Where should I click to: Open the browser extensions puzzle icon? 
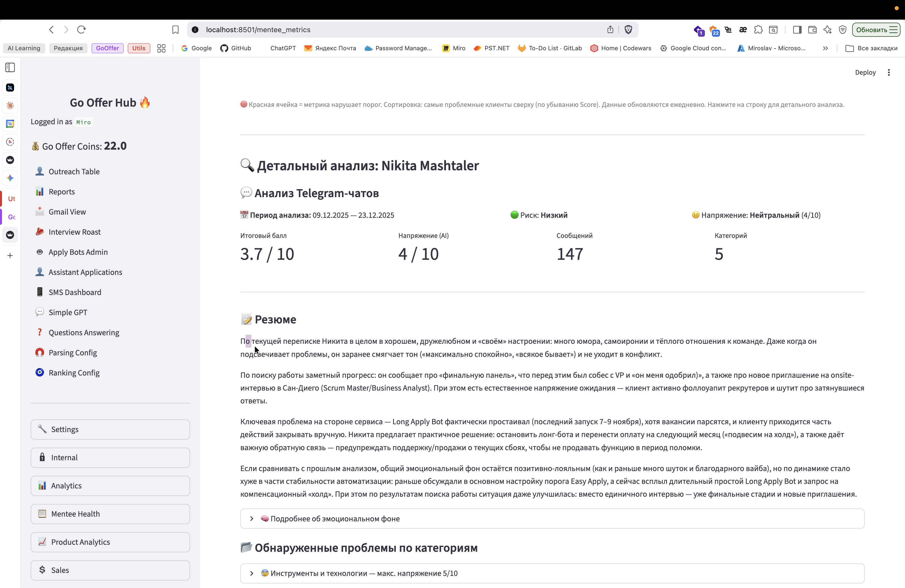[758, 30]
